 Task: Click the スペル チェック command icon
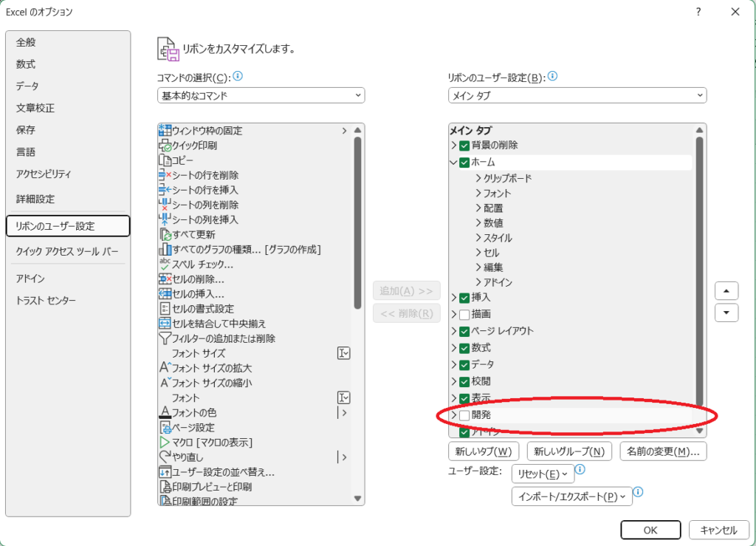(165, 264)
